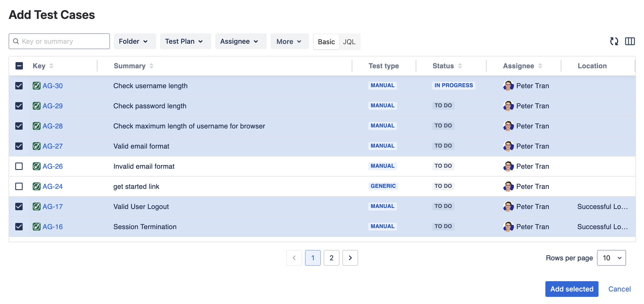
Task: Check the AG-26 row checkbox
Action: click(x=19, y=166)
